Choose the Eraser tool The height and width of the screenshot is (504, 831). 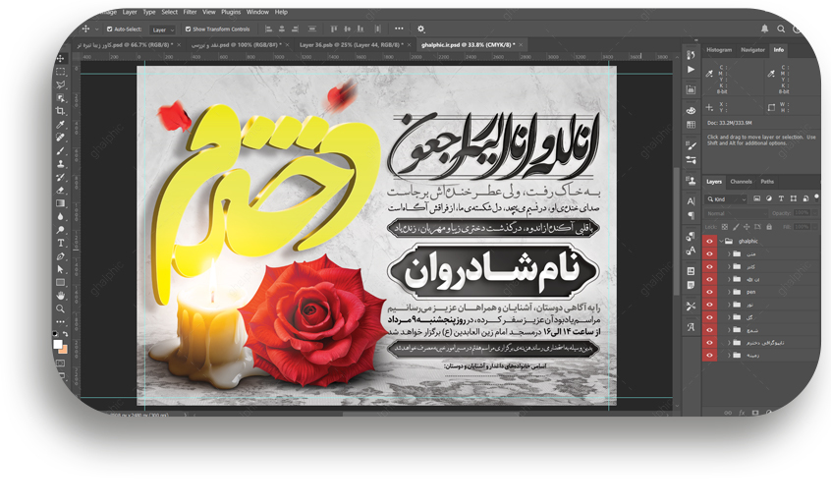pos(61,190)
